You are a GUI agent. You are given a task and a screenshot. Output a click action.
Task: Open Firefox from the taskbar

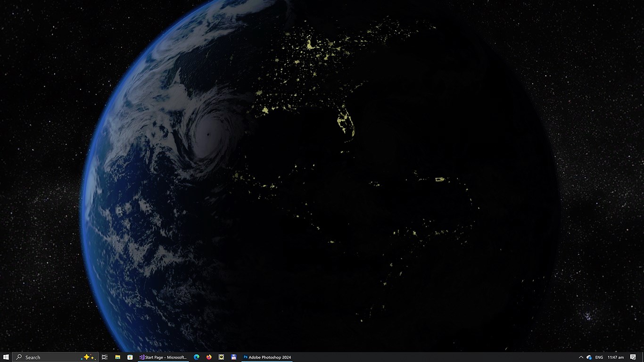point(209,357)
